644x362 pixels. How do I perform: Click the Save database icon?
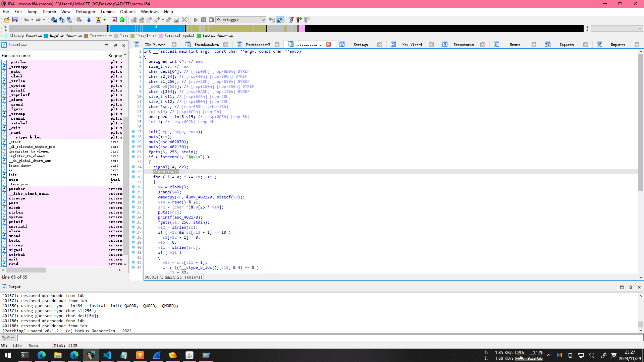pyautogui.click(x=15, y=20)
